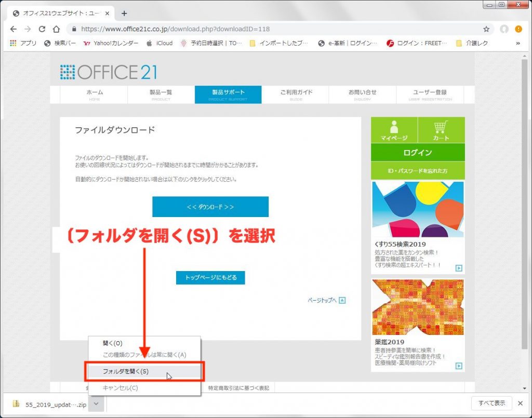The height and width of the screenshot is (418, 532).
Task: Click scrollbar down arrow
Action: click(x=525, y=388)
